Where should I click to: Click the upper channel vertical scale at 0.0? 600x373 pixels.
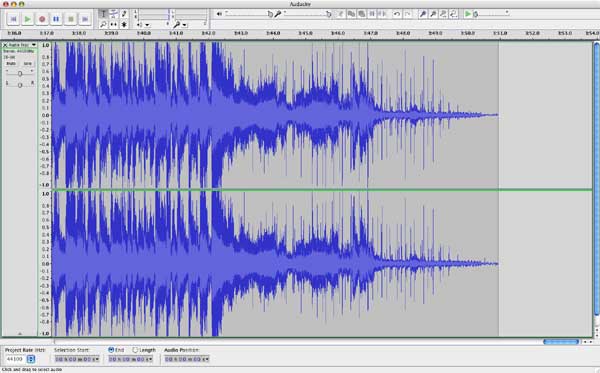coord(46,115)
